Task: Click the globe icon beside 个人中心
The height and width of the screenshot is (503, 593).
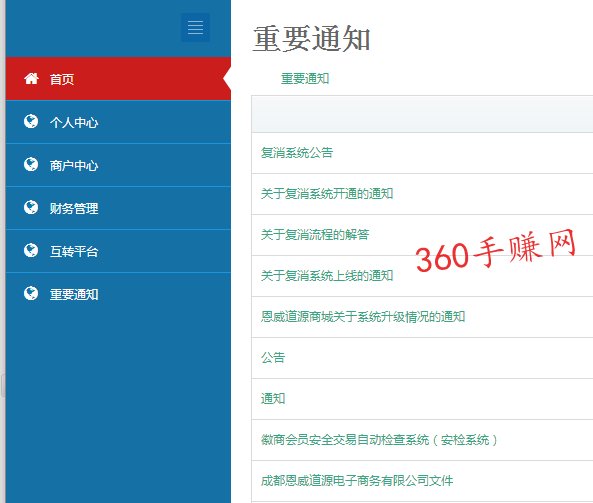Action: (x=31, y=121)
